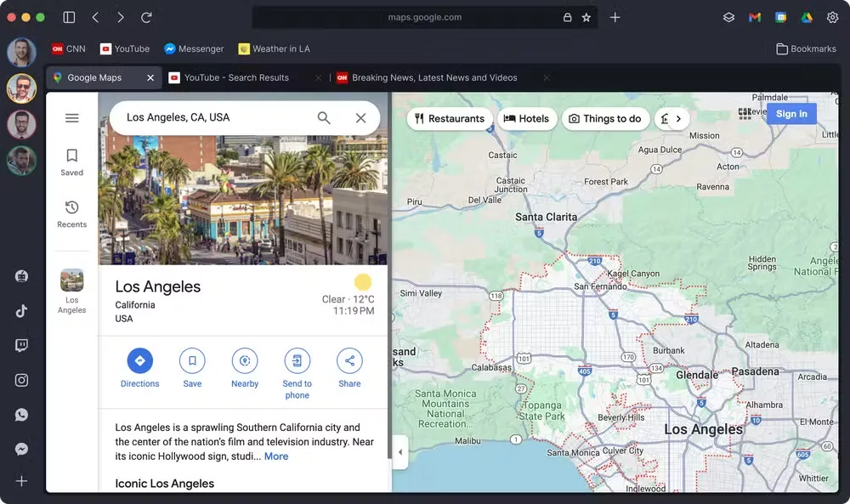The width and height of the screenshot is (850, 504).
Task: Click the Glendale map label
Action: coord(697,375)
